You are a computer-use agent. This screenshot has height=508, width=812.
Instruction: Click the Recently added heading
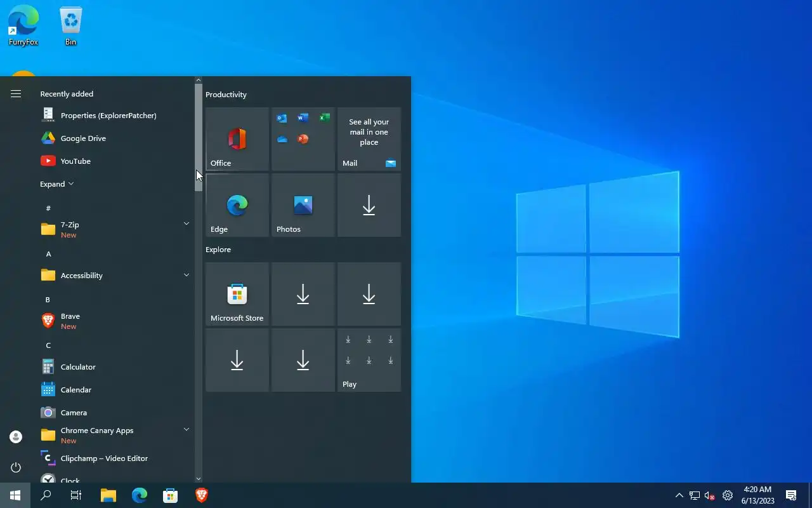[x=67, y=94]
